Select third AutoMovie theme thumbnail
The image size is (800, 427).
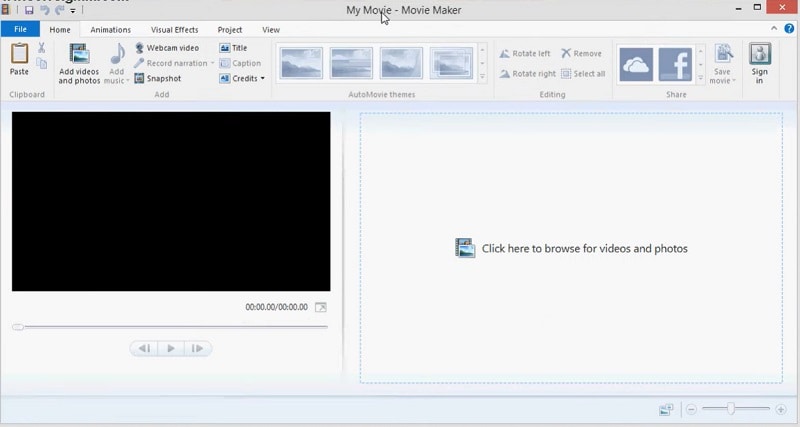pyautogui.click(x=401, y=63)
